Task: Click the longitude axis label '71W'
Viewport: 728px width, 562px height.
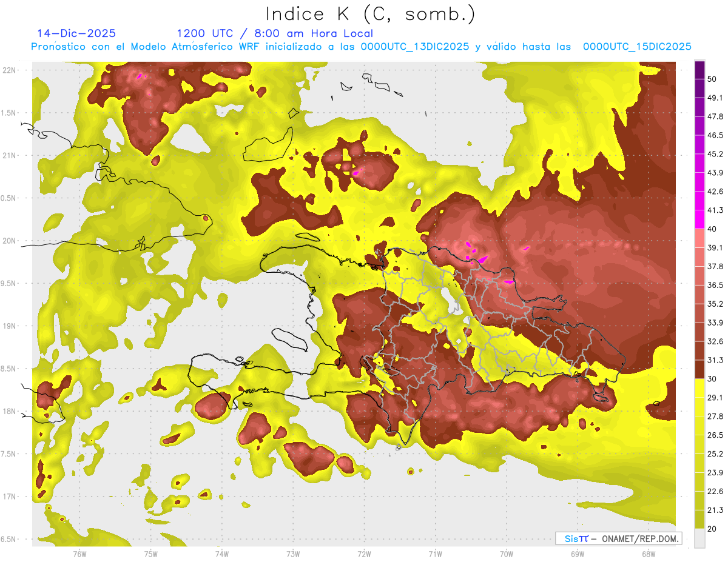Action: [x=435, y=554]
